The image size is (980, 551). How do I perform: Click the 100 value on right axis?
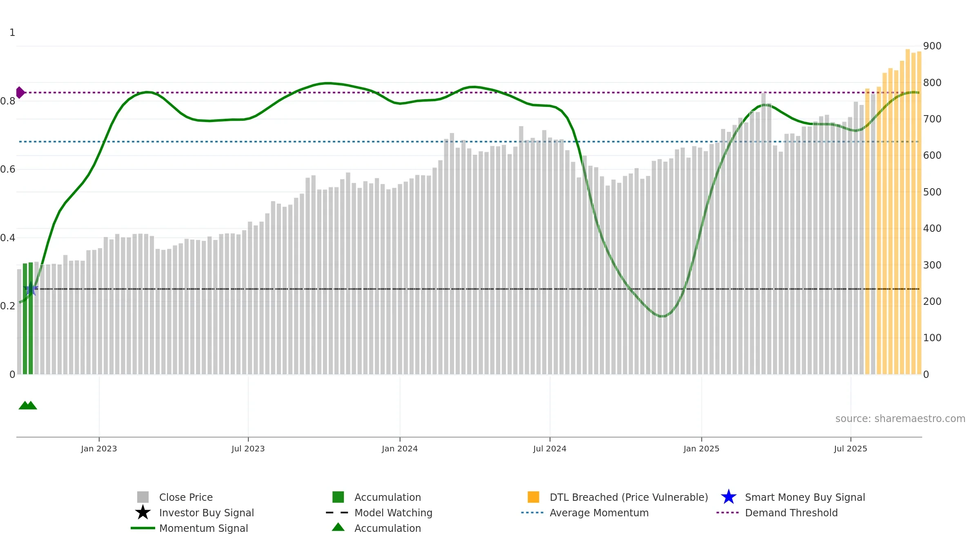pyautogui.click(x=932, y=338)
